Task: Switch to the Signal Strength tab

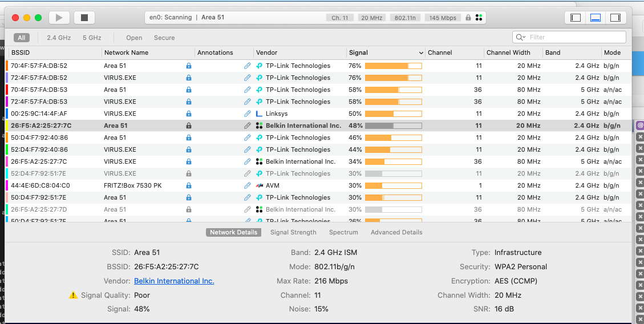Action: click(x=293, y=232)
